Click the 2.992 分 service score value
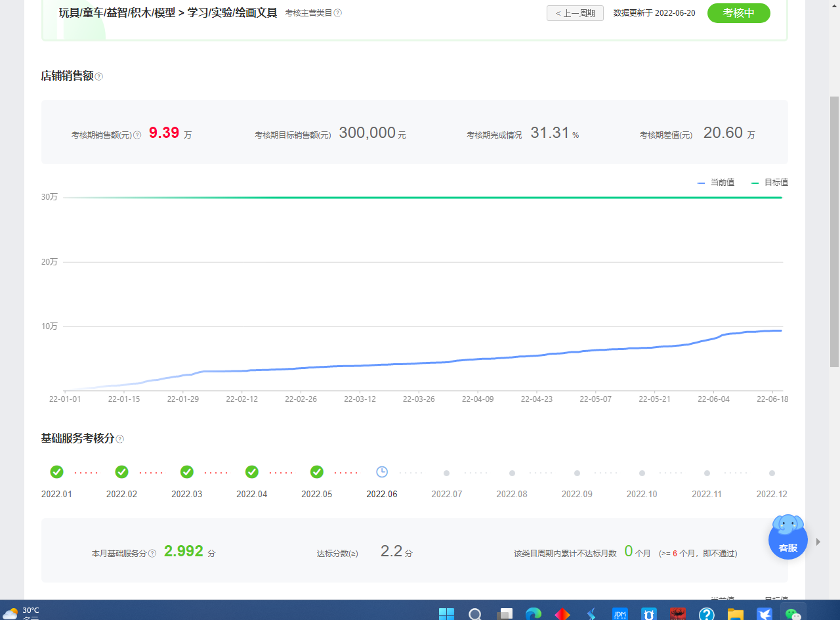This screenshot has width=840, height=620. pos(190,552)
